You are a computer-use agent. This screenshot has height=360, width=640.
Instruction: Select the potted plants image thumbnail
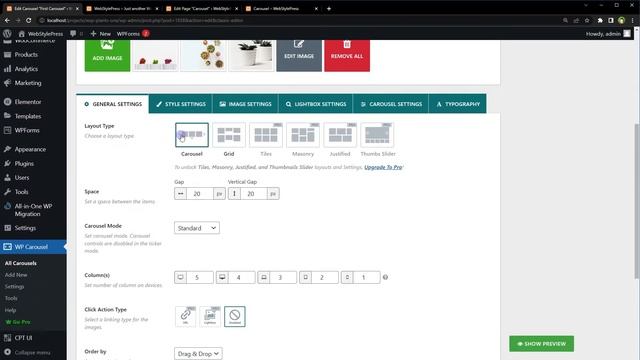[x=251, y=56]
